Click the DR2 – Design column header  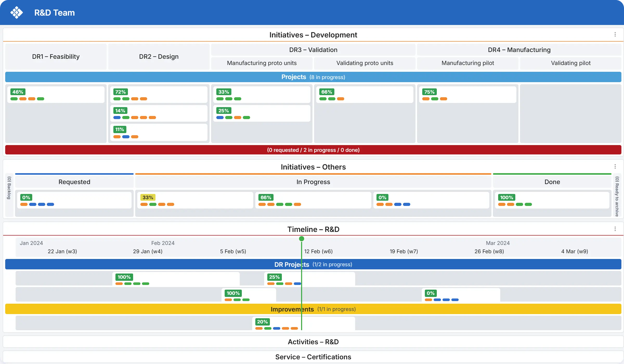click(159, 57)
